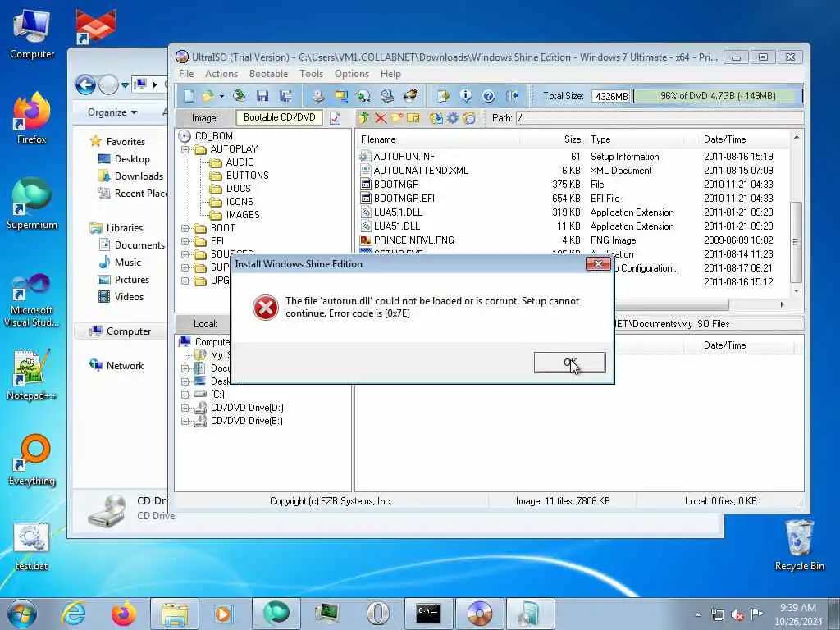Image resolution: width=840 pixels, height=630 pixels.
Task: Select the ICONS folder in the tree
Action: point(239,202)
